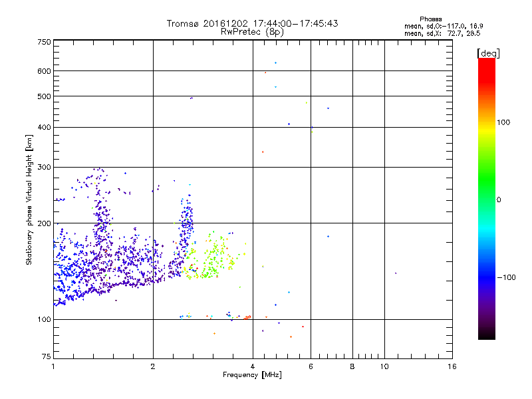Viewport: 532px width, 399px height.
Task: Click the O-mode mean, sd value line
Action: coord(444,26)
